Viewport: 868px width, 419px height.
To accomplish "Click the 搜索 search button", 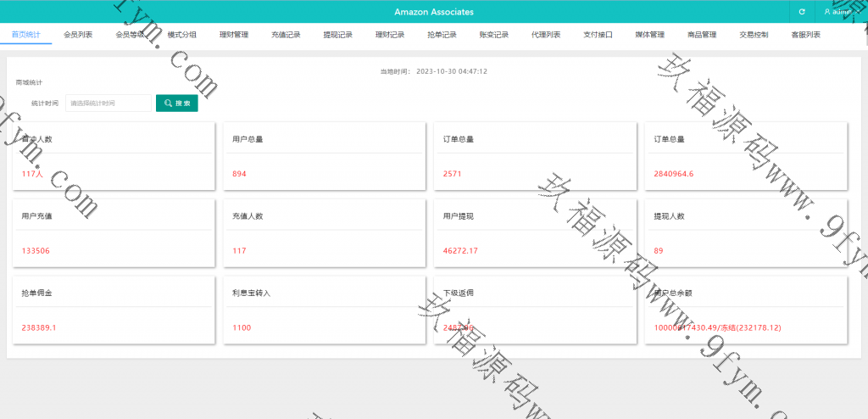I will pos(177,103).
